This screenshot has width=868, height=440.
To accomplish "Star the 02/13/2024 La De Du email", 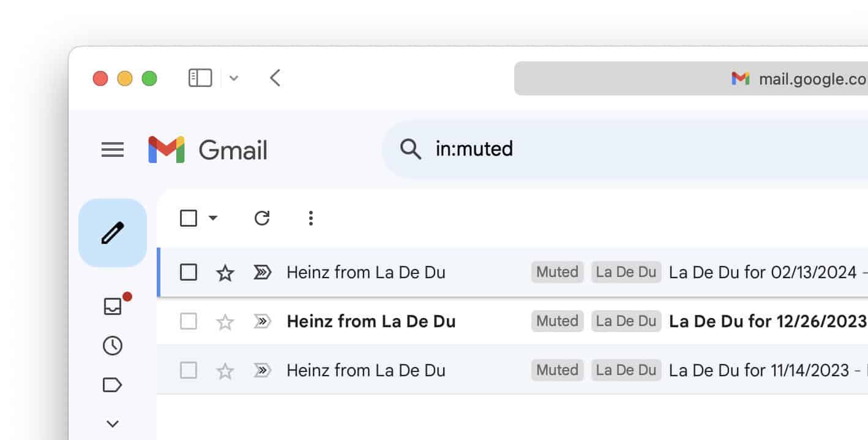I will click(225, 273).
